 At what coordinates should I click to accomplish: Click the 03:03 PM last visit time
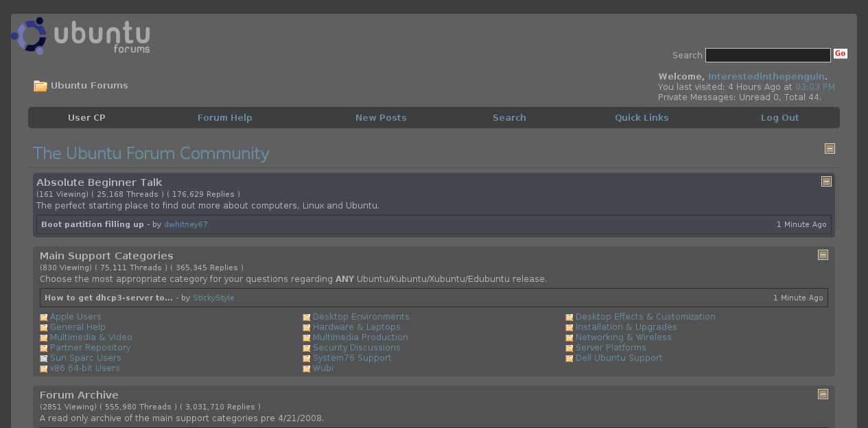(815, 87)
